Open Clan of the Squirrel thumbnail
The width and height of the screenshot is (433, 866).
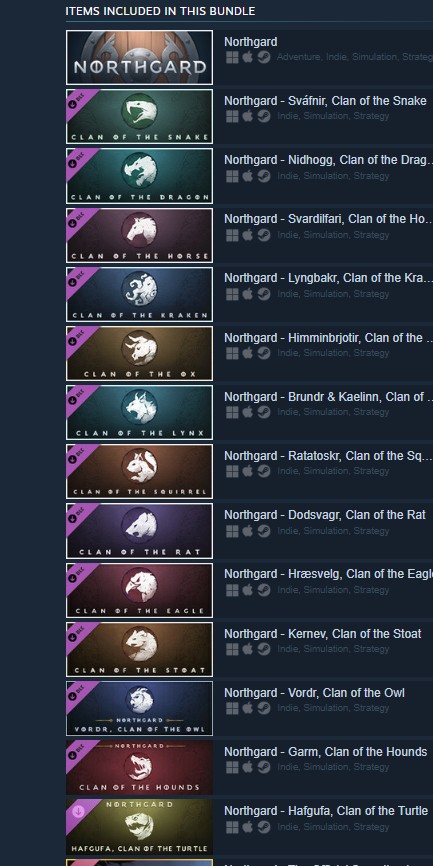139,472
